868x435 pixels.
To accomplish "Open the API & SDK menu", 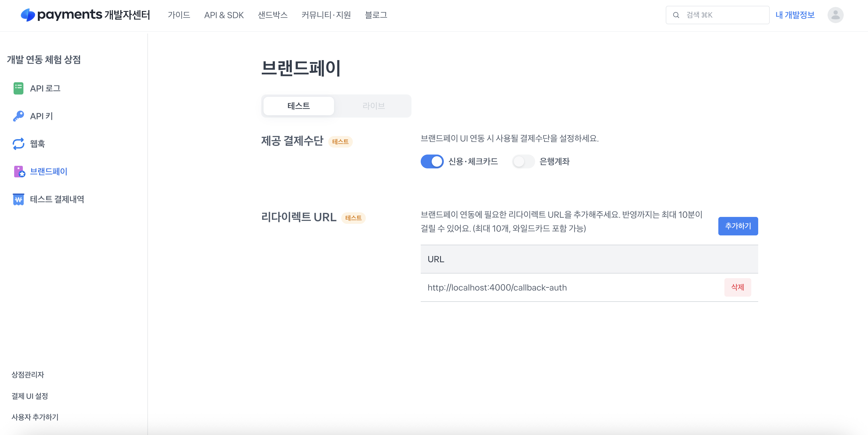I will click(x=224, y=15).
